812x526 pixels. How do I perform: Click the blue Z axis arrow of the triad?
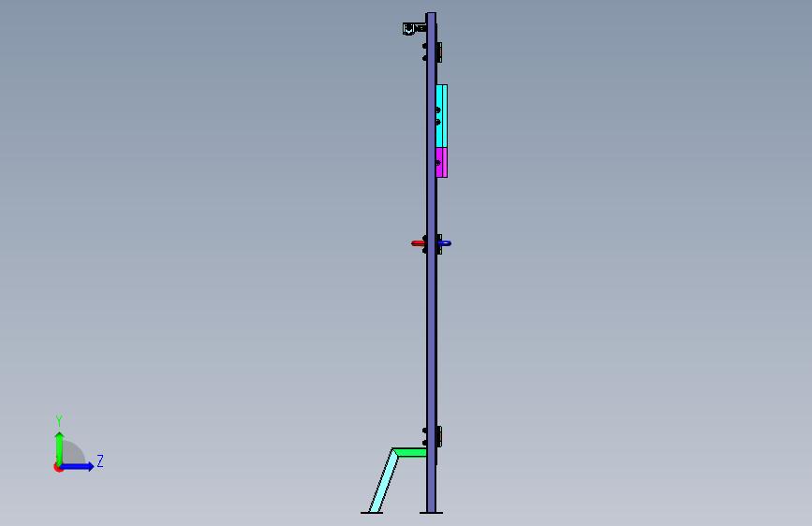(78, 466)
